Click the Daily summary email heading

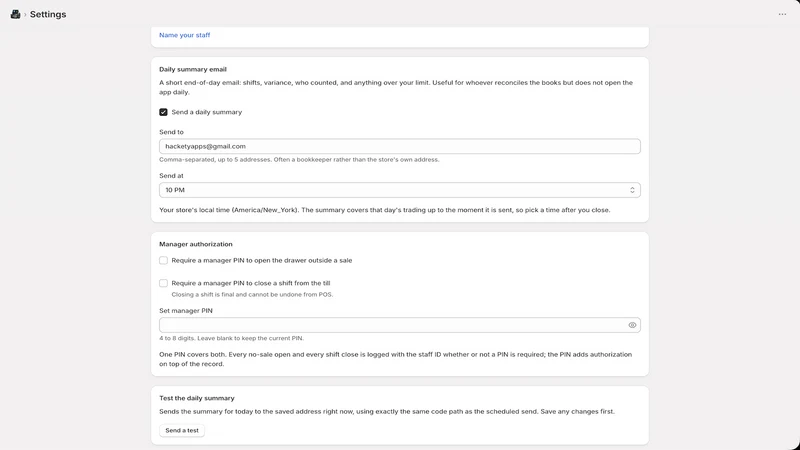tap(193, 69)
